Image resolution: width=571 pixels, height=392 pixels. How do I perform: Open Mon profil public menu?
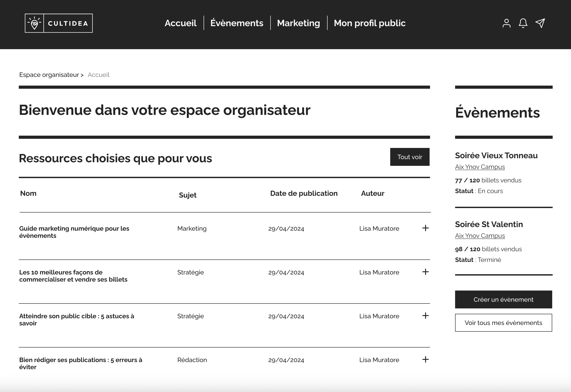coord(369,23)
